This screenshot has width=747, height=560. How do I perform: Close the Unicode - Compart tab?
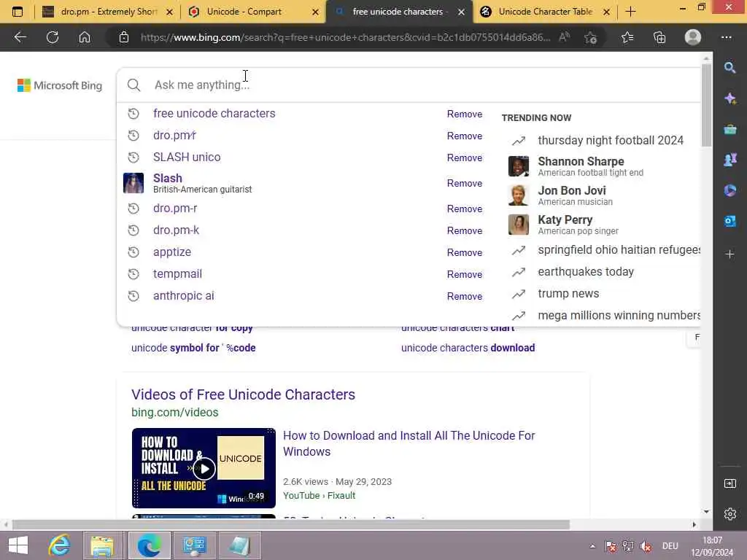[x=315, y=12]
